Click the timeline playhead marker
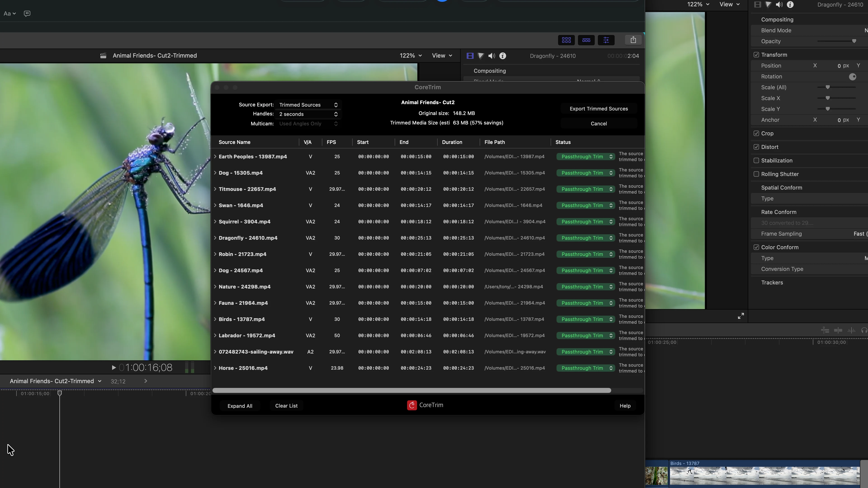 60,393
